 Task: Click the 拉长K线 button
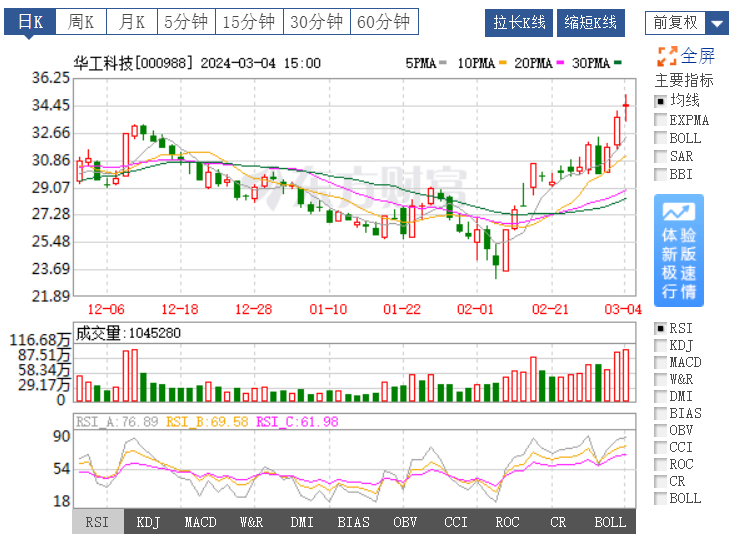[x=519, y=23]
